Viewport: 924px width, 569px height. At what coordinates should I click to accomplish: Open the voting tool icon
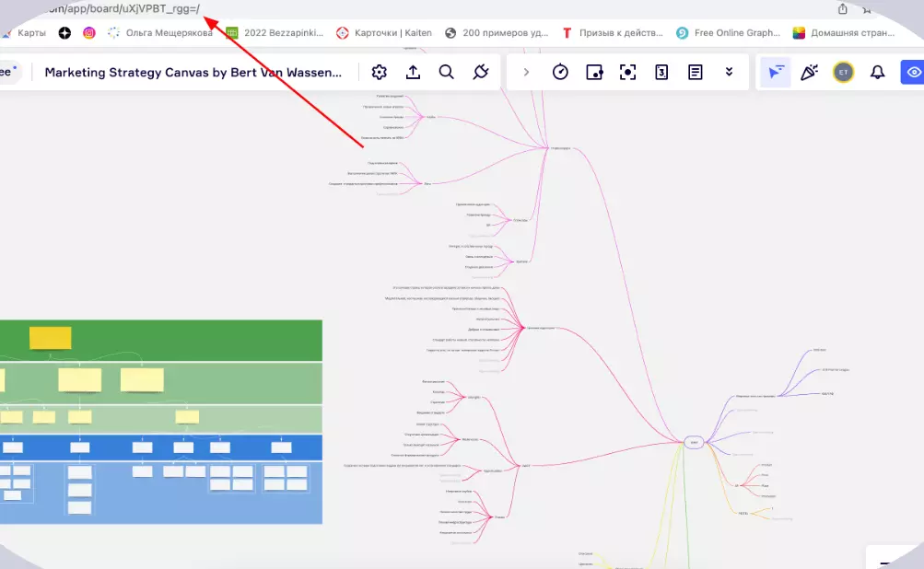pos(661,73)
